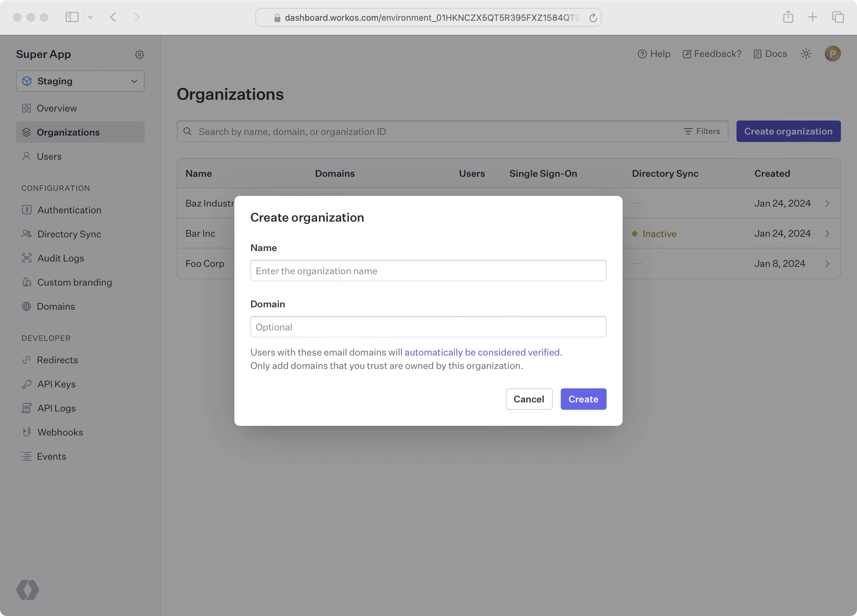Open Docs from the top bar

click(770, 54)
